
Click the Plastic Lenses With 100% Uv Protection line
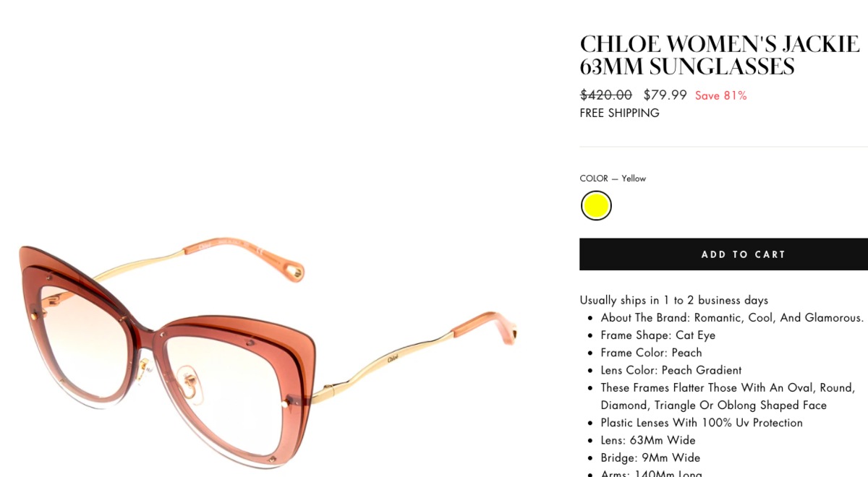pos(702,423)
